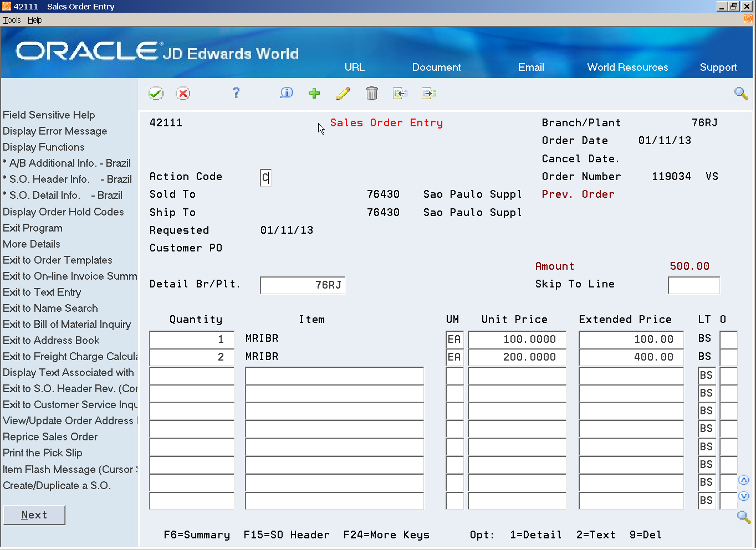The image size is (756, 550).
Task: Click the Prev. Order label
Action: tap(578, 194)
